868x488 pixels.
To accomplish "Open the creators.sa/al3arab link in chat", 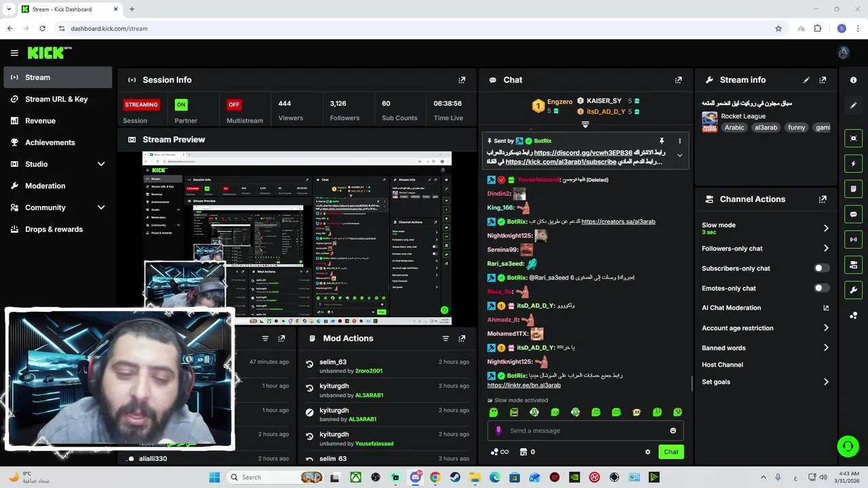I will [618, 222].
